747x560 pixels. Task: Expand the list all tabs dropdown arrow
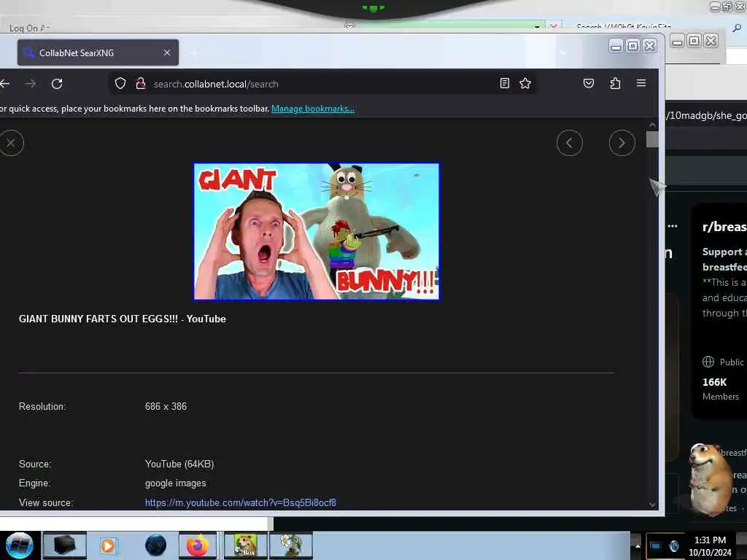563,52
